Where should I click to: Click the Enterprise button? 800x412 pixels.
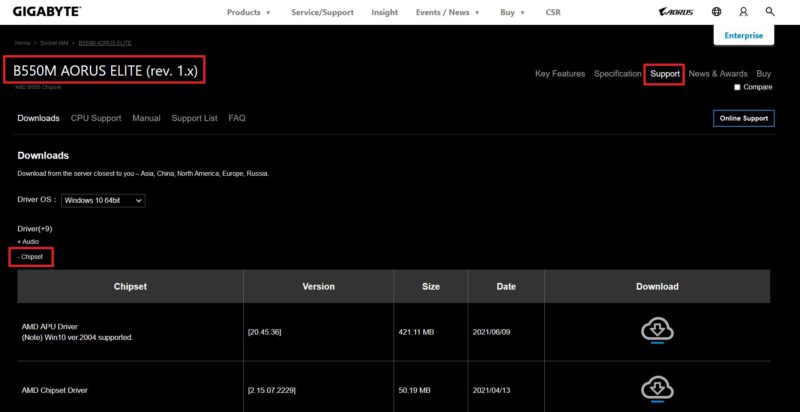(x=743, y=35)
